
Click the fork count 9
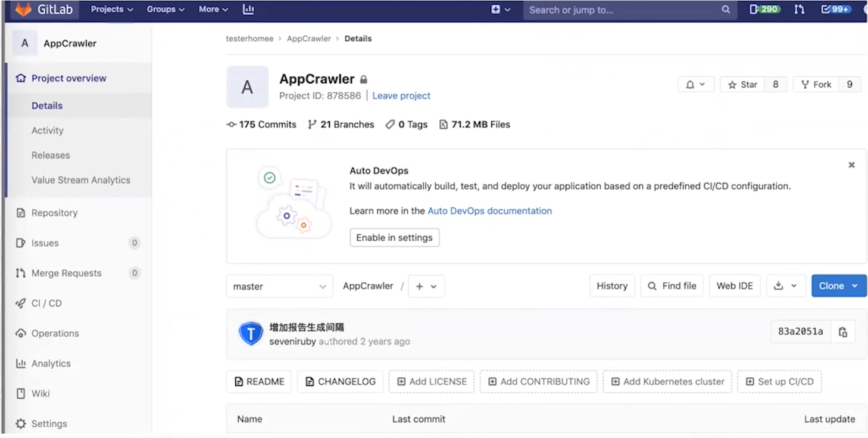click(x=850, y=85)
